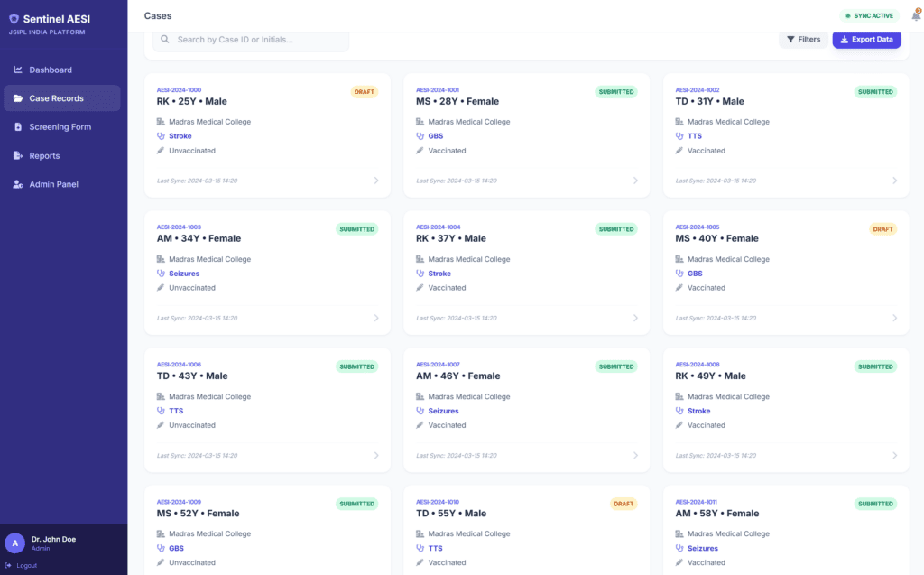The width and height of the screenshot is (924, 575).
Task: Open the Admin Panel menu item
Action: coord(53,184)
